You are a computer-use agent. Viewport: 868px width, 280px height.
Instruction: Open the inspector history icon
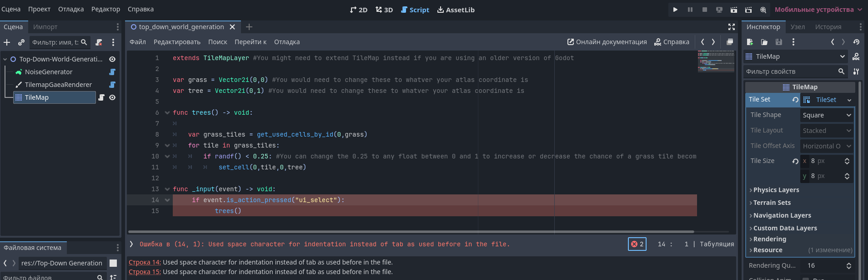pyautogui.click(x=856, y=42)
